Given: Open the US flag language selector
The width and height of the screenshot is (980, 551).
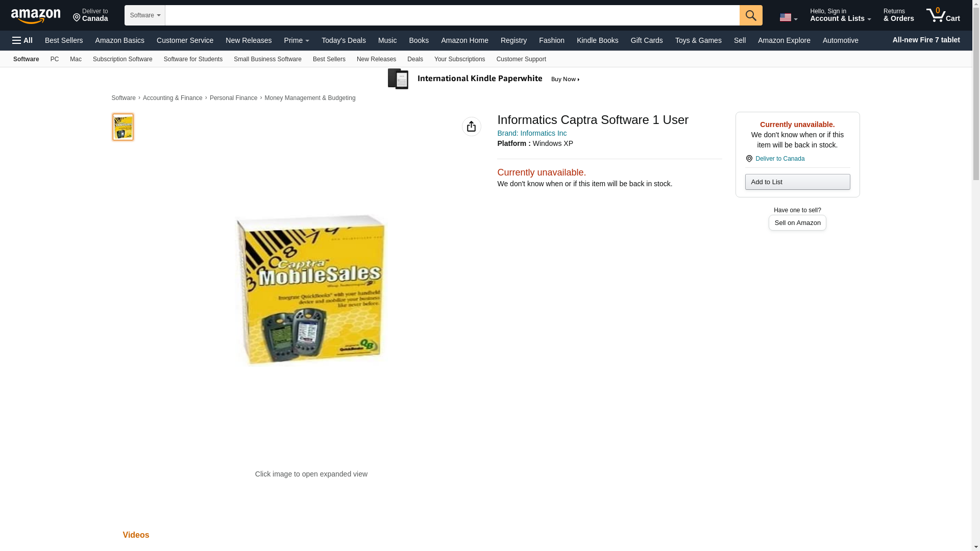Looking at the screenshot, I should (788, 18).
